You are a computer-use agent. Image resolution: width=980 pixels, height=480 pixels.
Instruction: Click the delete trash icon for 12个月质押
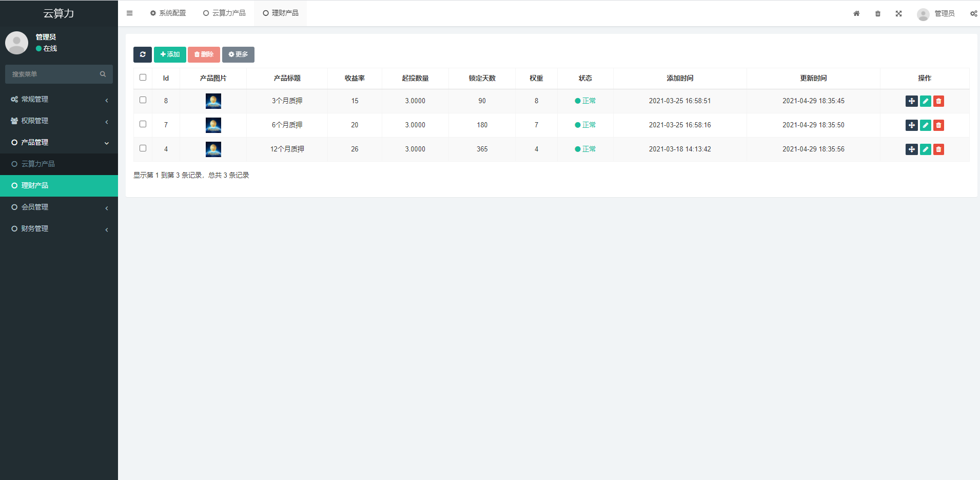938,149
